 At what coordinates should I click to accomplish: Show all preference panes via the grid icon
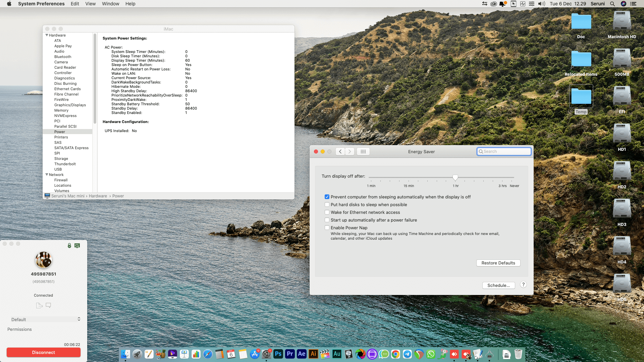point(363,152)
